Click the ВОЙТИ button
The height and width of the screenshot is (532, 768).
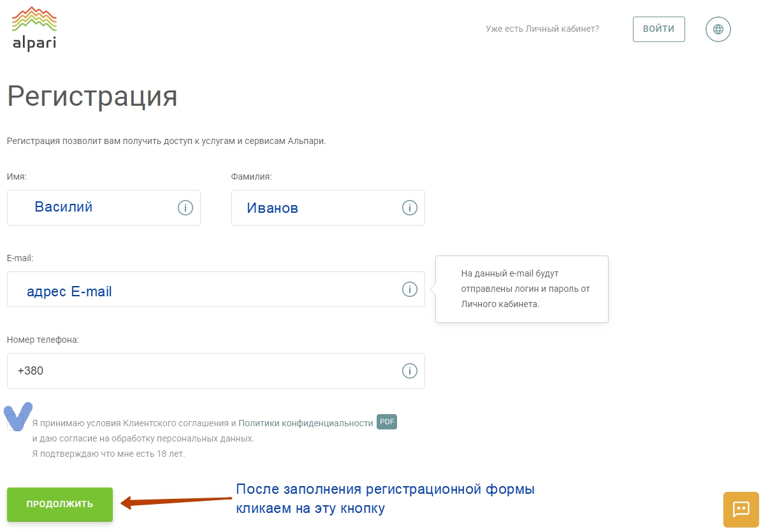click(x=658, y=29)
